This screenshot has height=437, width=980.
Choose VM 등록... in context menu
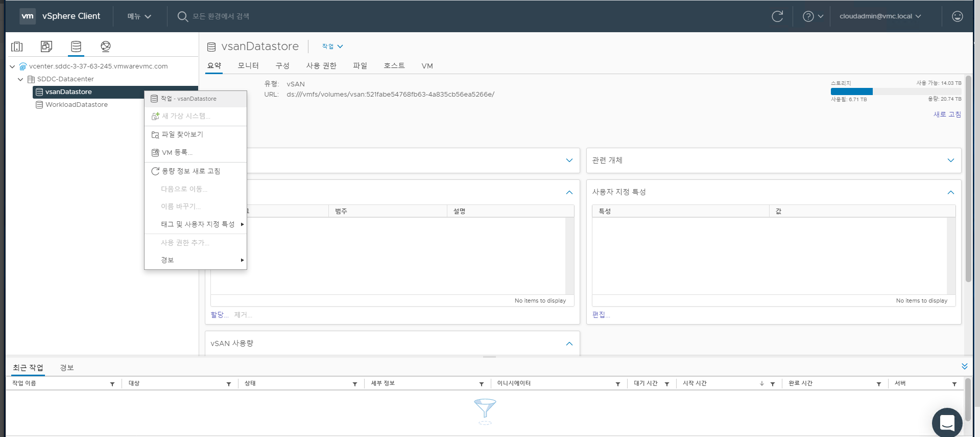(196, 152)
